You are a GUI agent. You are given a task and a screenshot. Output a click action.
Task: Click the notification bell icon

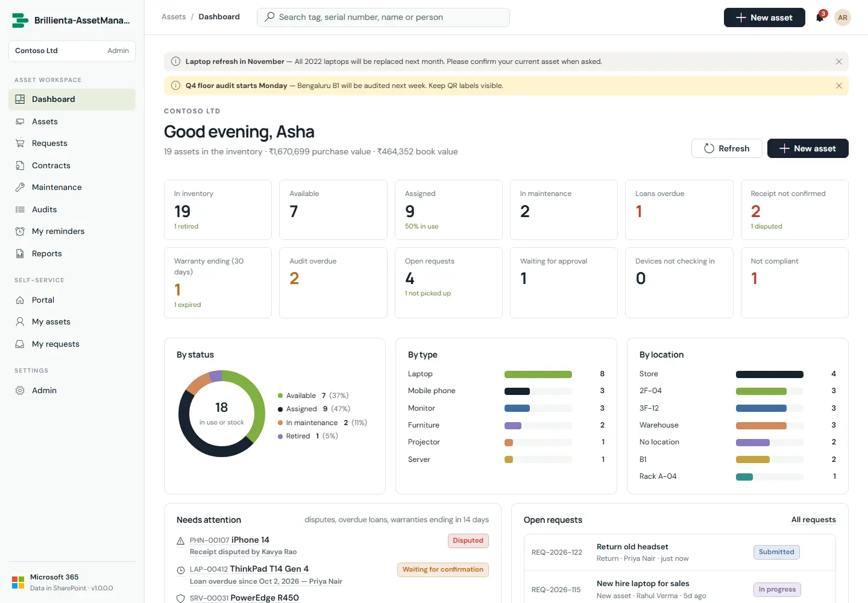tap(820, 17)
